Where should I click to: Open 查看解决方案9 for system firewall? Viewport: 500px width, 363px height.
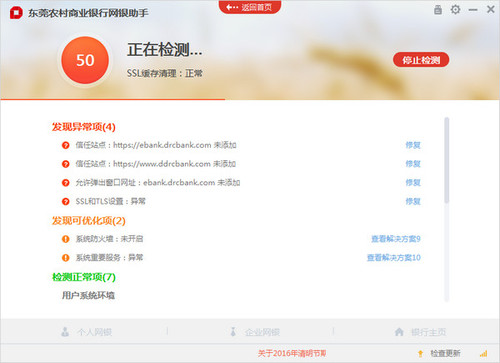(x=396, y=239)
